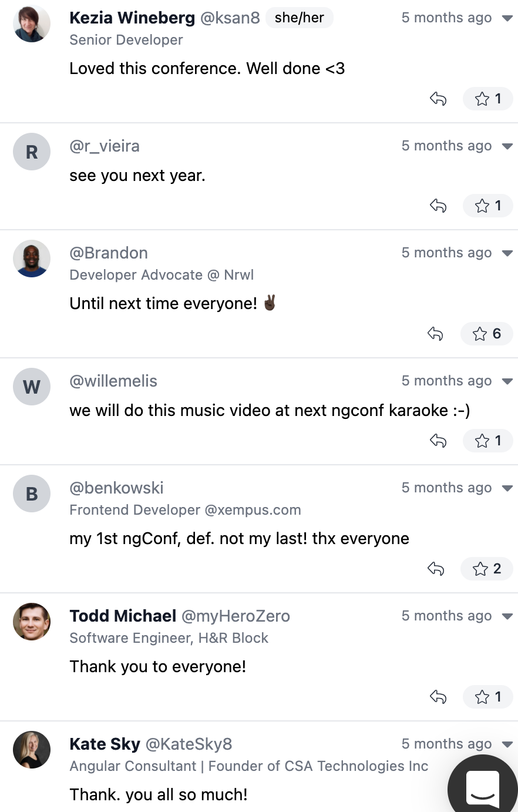Click reply arrow on @Brandon's message
This screenshot has height=812, width=518.
pyautogui.click(x=435, y=334)
